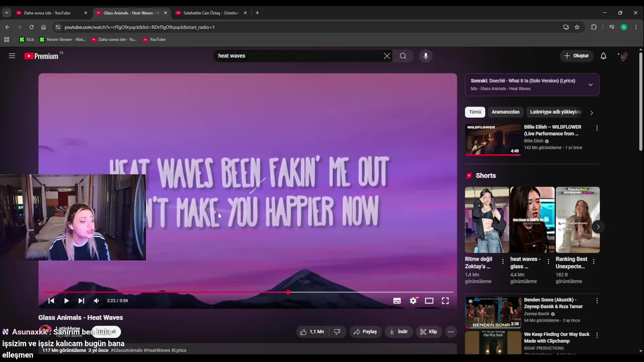Image resolution: width=644 pixels, height=362 pixels.
Task: Select LatinHype adlı yükleyici filter chip
Action: 555,112
